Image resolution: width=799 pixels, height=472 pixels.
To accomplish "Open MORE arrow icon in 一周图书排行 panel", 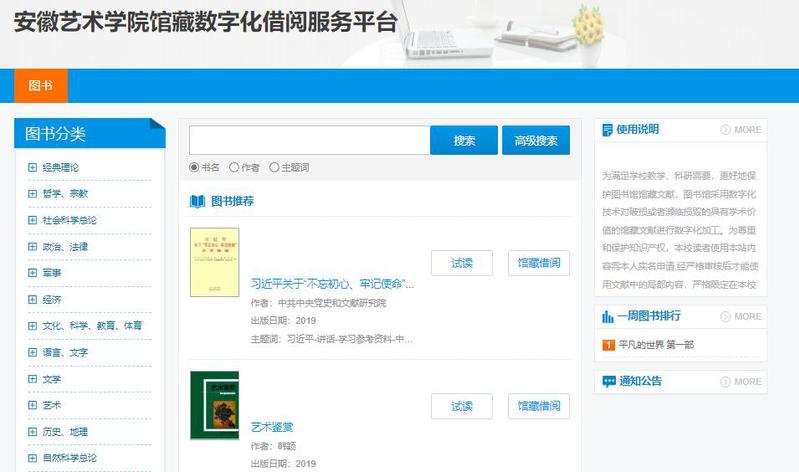I will [725, 317].
